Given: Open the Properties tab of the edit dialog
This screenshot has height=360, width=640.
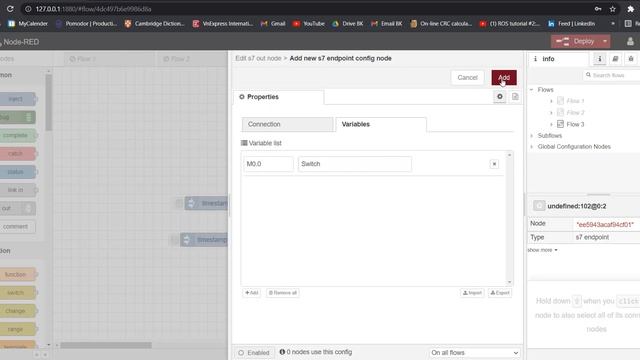Looking at the screenshot, I should coord(278,97).
